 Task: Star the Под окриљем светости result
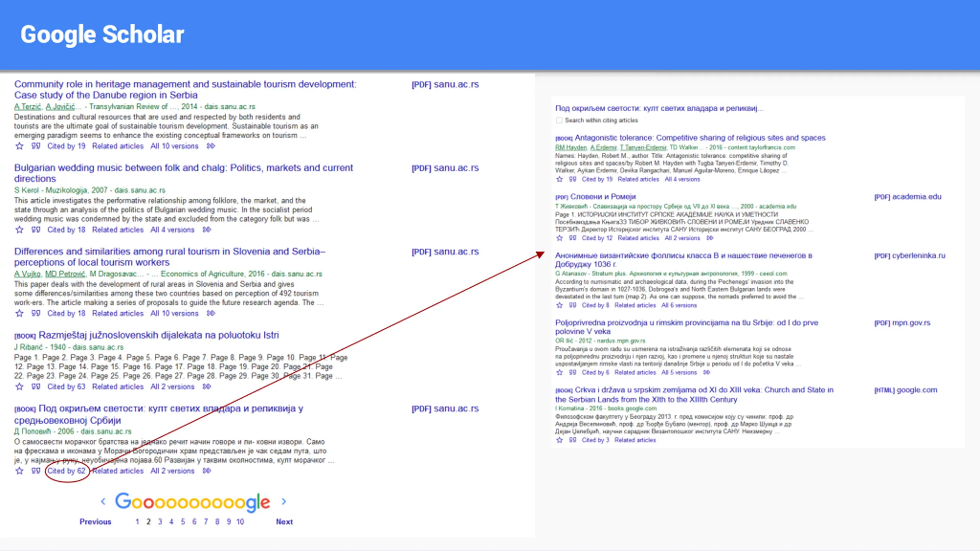point(19,471)
